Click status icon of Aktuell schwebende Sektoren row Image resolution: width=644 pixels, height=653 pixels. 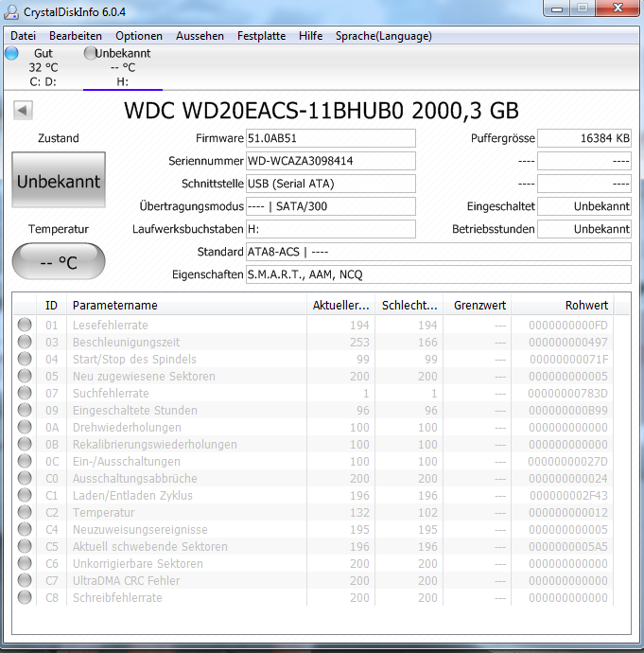[25, 546]
